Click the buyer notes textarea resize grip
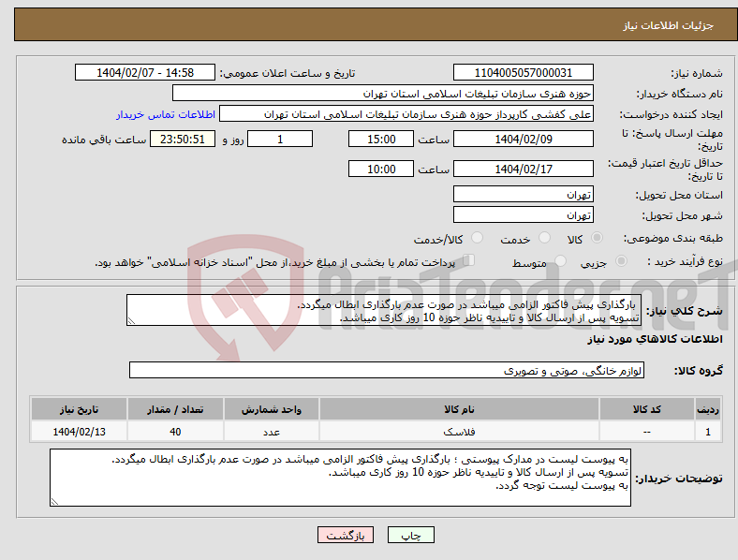The width and height of the screenshot is (738, 560). coord(54,502)
